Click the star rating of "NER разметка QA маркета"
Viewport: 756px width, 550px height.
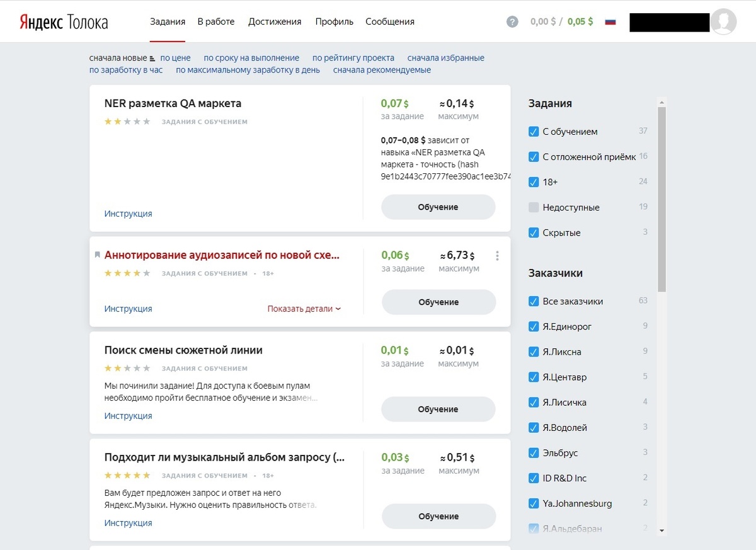(128, 122)
